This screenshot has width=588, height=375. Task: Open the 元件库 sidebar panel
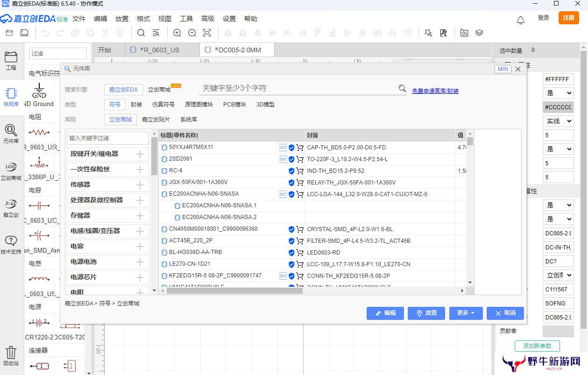pyautogui.click(x=11, y=134)
